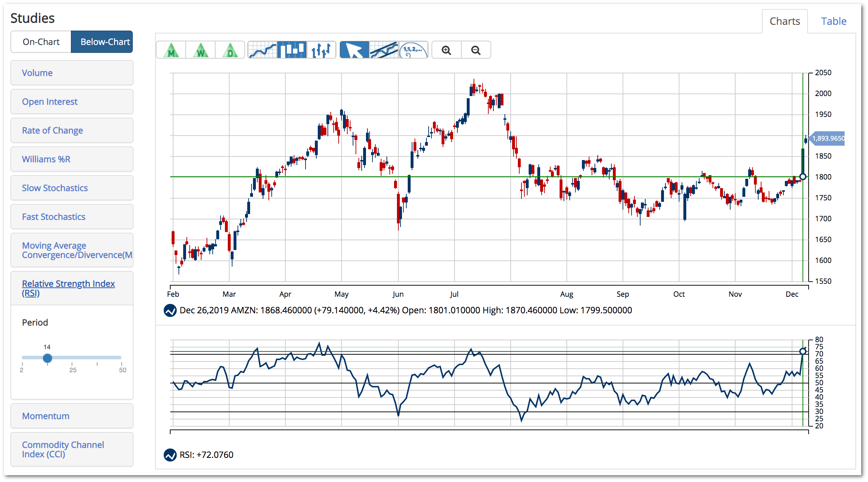Screen dimensions: 868x482
Task: Switch to candlestick chart style
Action: pyautogui.click(x=292, y=50)
